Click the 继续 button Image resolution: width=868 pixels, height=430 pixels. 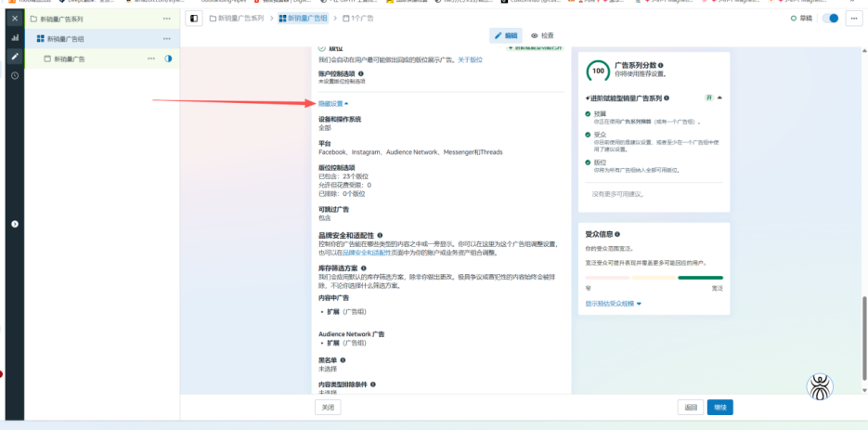(719, 407)
